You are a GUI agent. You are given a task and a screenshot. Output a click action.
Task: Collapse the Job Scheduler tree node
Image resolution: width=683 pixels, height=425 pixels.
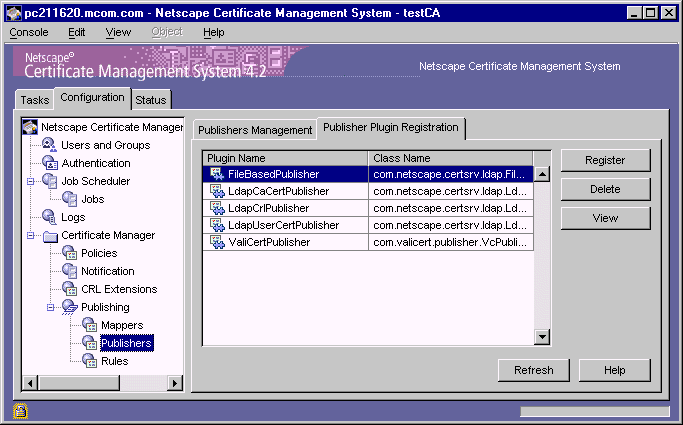tap(30, 181)
